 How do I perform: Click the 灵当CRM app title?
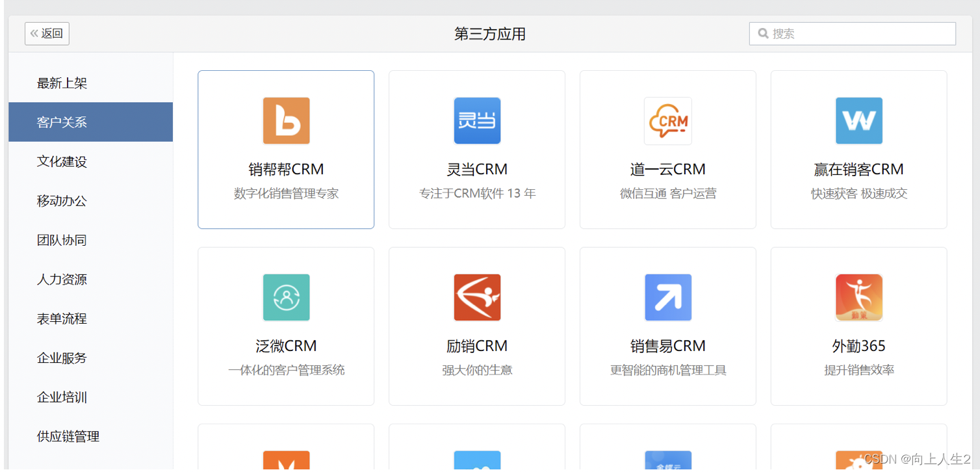(477, 169)
